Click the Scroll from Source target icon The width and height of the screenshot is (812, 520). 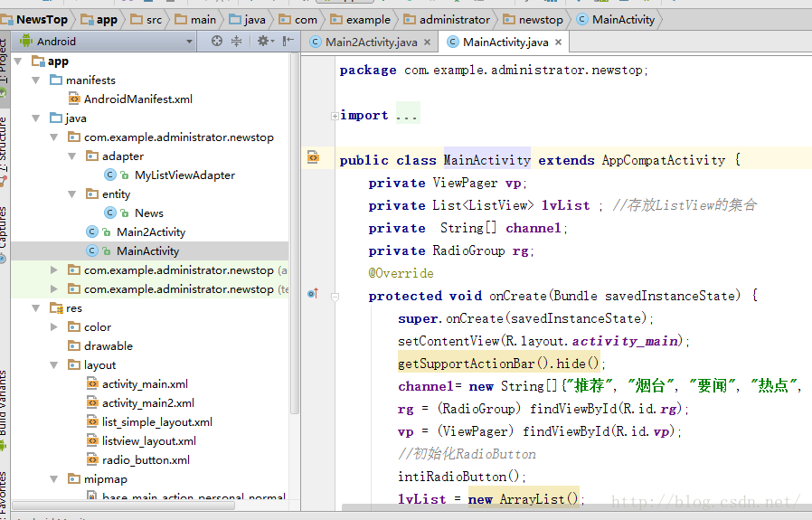[216, 41]
